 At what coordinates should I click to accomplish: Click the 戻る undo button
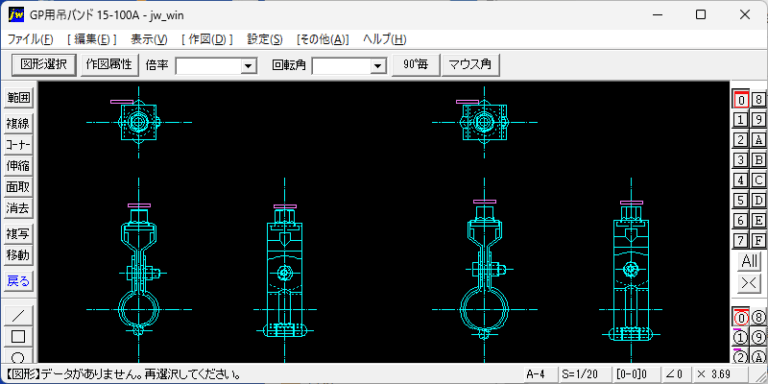(x=18, y=281)
